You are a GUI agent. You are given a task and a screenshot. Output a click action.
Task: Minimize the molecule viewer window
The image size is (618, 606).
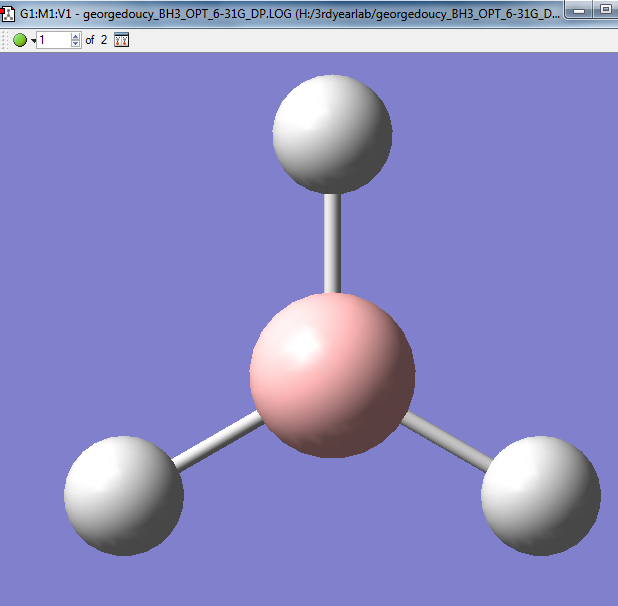point(579,10)
